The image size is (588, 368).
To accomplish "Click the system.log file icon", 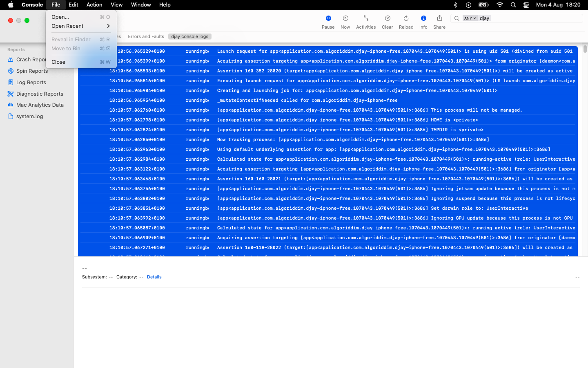I will point(11,116).
